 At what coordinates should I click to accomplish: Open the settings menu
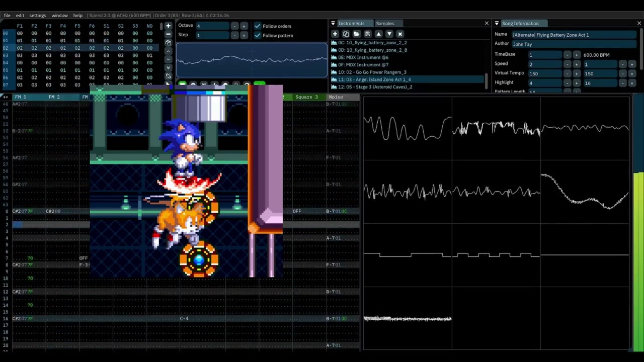click(x=38, y=16)
